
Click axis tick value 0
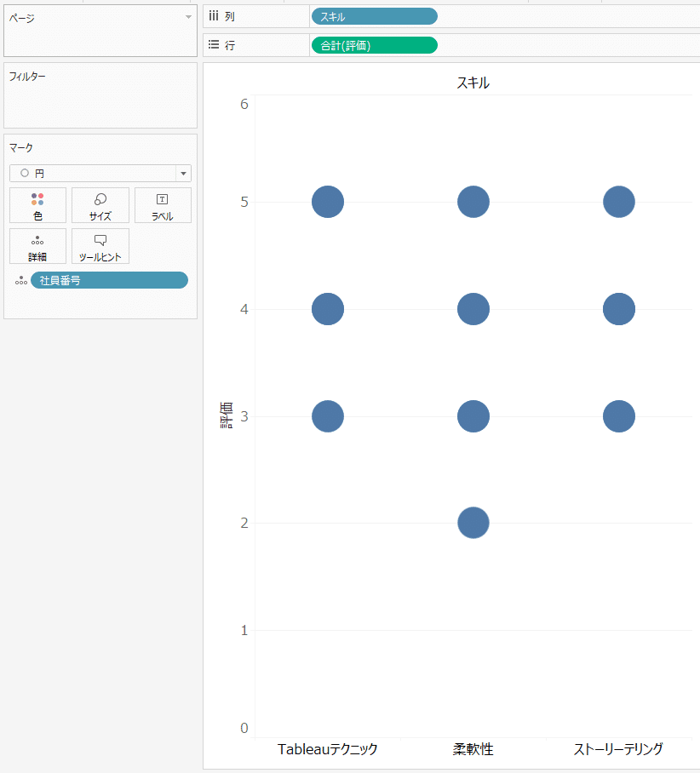click(244, 728)
